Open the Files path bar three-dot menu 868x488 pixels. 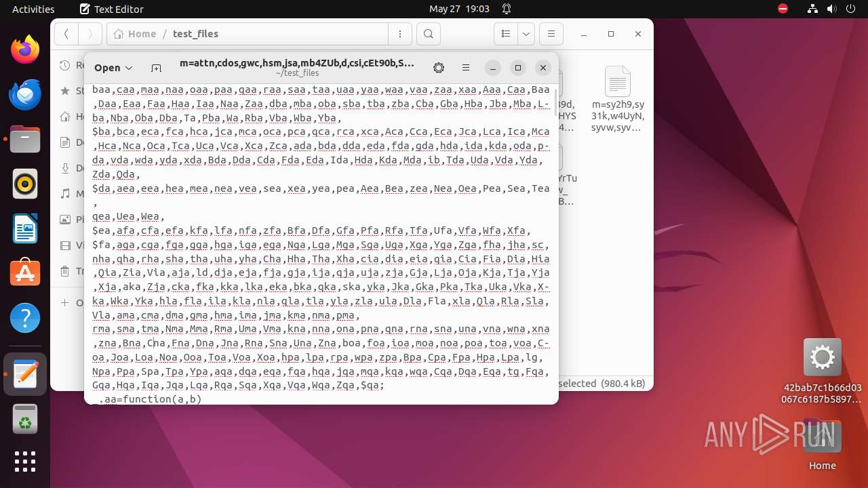[x=400, y=34]
